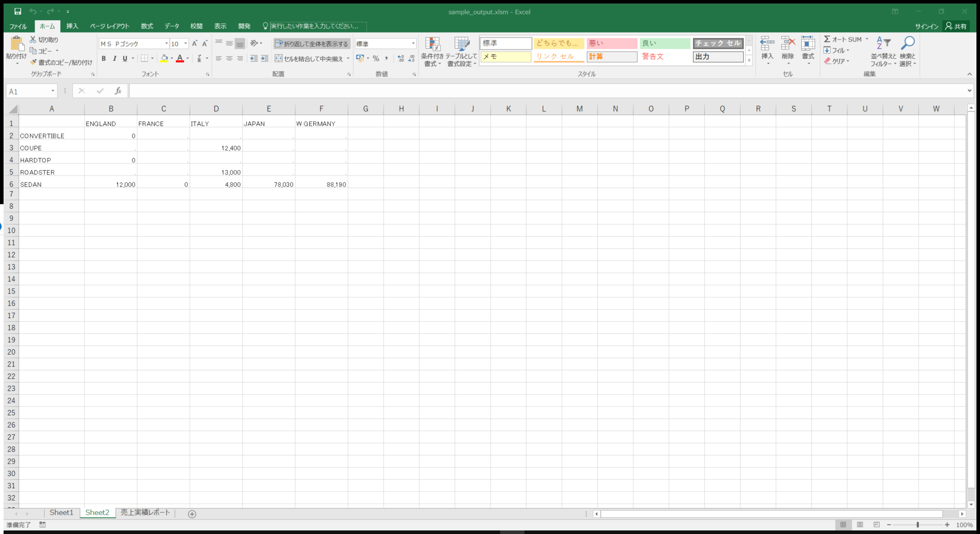The height and width of the screenshot is (534, 980).
Task: Increase font size with the large A icon
Action: (x=195, y=44)
